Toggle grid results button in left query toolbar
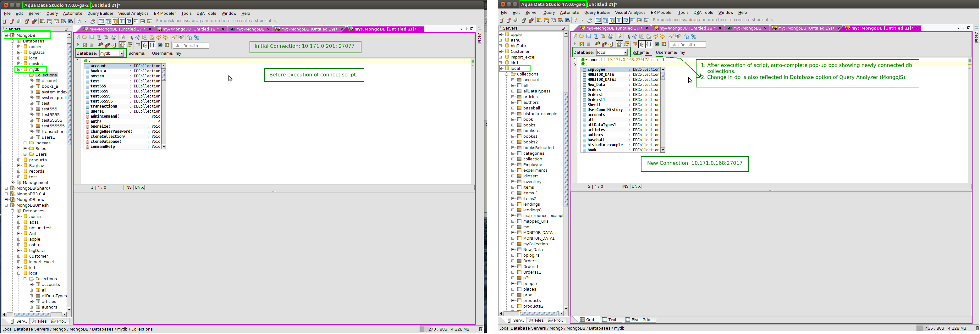Viewport: 980px width, 334px height. 123,45
